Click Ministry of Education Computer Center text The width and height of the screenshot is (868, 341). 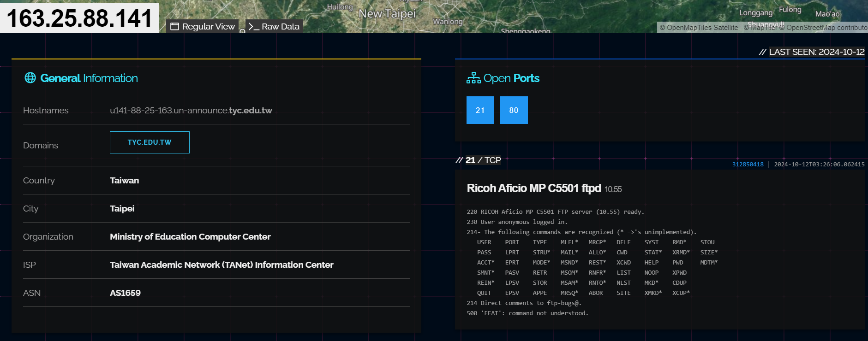tap(190, 237)
